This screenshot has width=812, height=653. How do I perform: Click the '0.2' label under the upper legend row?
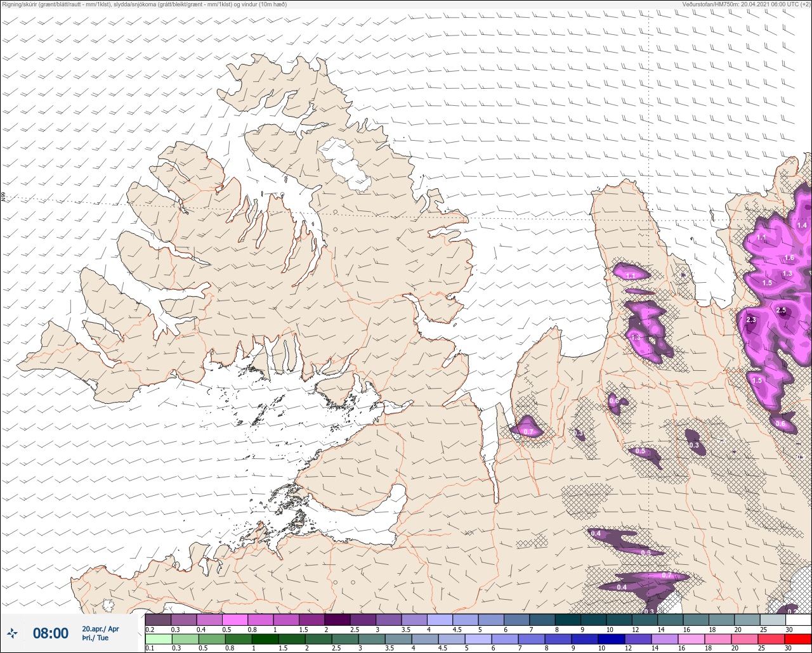150,629
